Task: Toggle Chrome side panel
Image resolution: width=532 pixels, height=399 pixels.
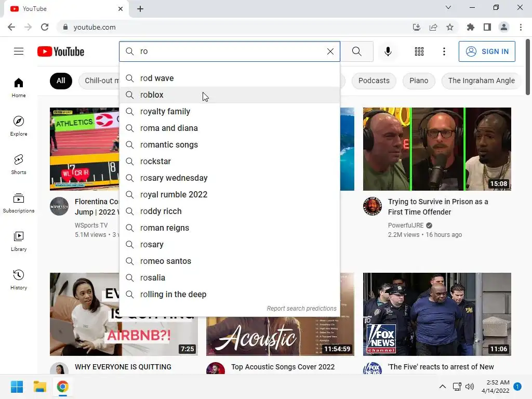Action: (x=487, y=27)
